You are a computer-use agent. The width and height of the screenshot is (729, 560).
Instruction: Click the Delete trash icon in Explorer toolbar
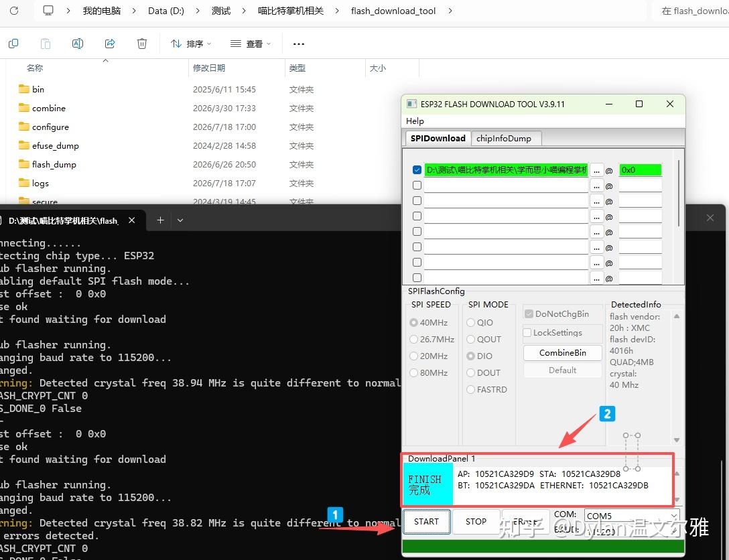[x=142, y=44]
